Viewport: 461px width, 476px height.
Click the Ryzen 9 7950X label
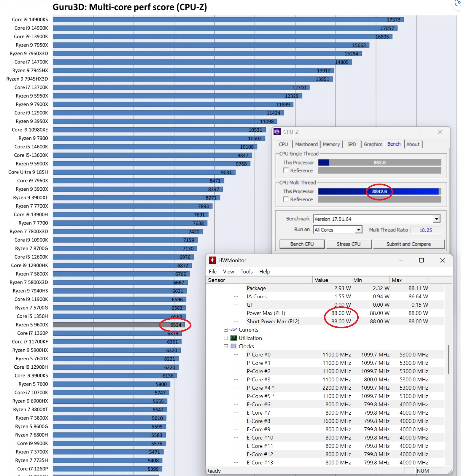pos(32,45)
